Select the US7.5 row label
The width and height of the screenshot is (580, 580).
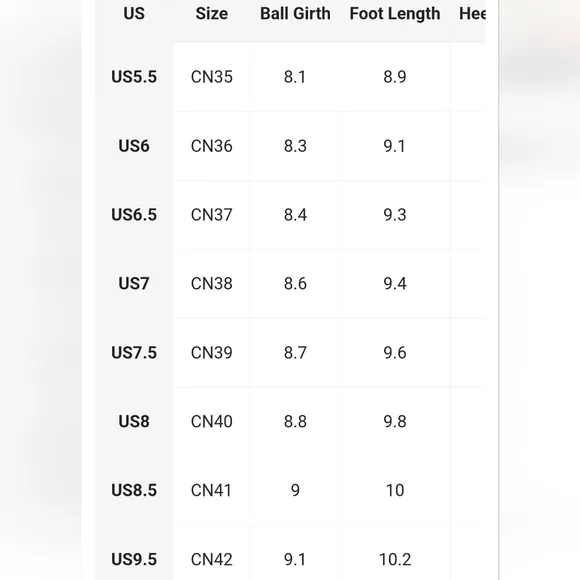(134, 353)
